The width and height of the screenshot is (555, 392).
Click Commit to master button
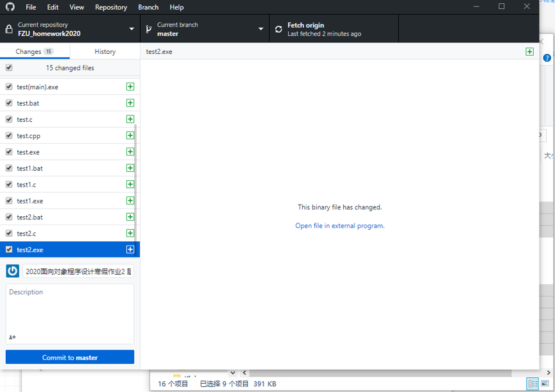70,357
